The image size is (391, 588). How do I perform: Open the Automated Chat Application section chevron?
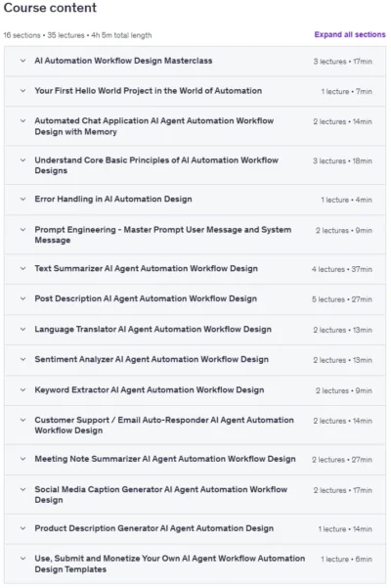coord(22,120)
